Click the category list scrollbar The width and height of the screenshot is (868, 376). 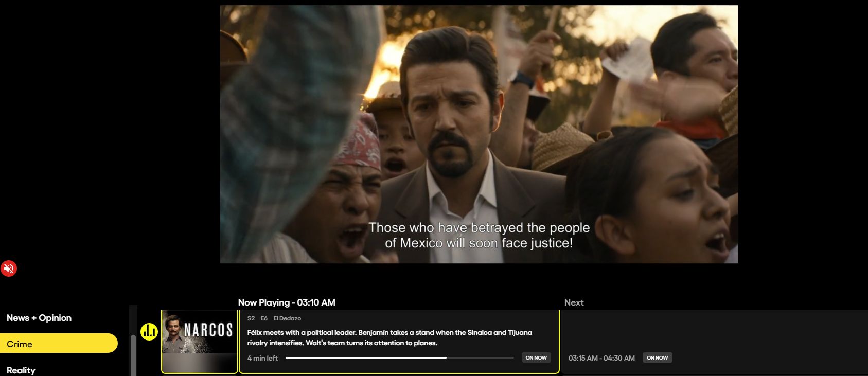pyautogui.click(x=133, y=355)
